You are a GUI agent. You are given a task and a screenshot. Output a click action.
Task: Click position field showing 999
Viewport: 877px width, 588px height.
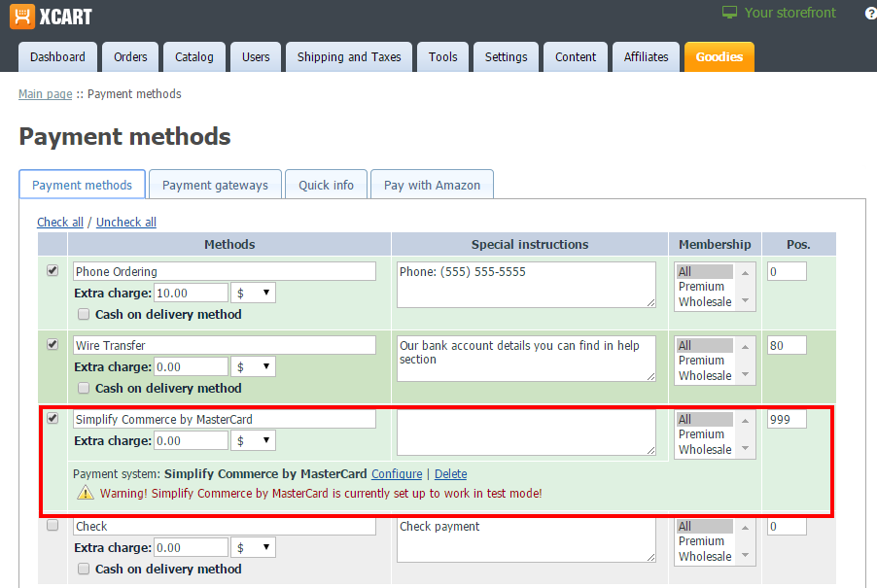787,419
